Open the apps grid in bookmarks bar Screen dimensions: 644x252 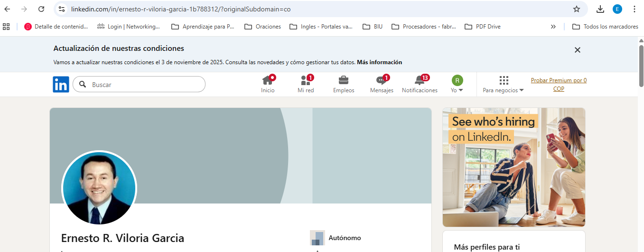tap(7, 27)
